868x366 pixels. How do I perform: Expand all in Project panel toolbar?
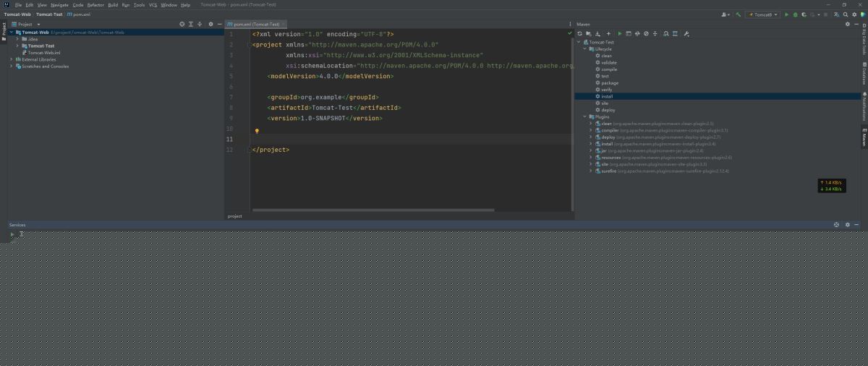click(191, 24)
